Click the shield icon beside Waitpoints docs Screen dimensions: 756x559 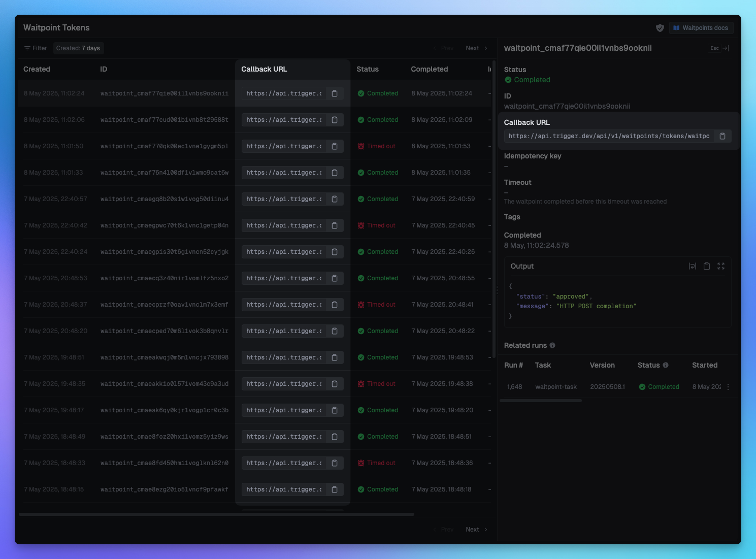(660, 28)
